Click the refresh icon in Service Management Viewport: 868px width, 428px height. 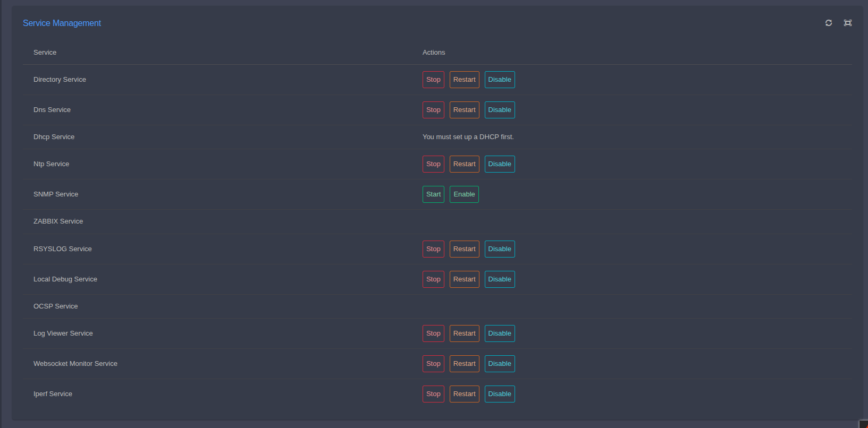coord(828,23)
